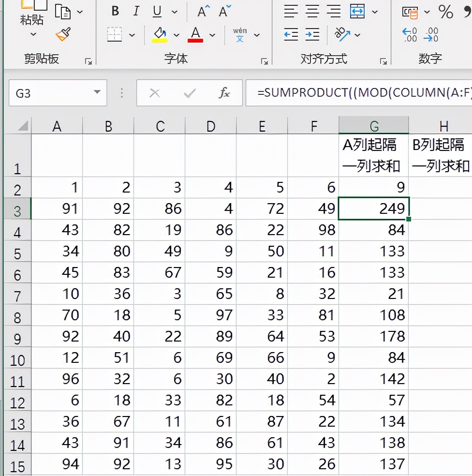Screen dimensions: 472x476
Task: Click cell E13 showing 87
Action: coord(262,421)
